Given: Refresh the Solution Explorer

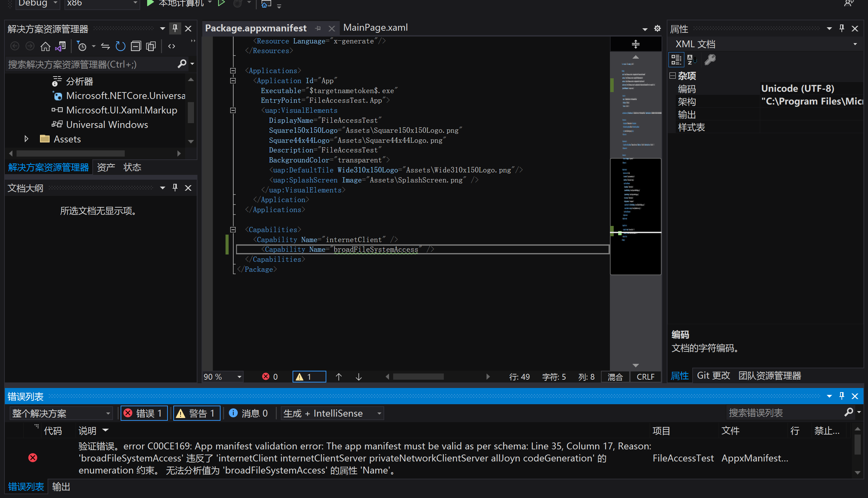Looking at the screenshot, I should coord(120,46).
